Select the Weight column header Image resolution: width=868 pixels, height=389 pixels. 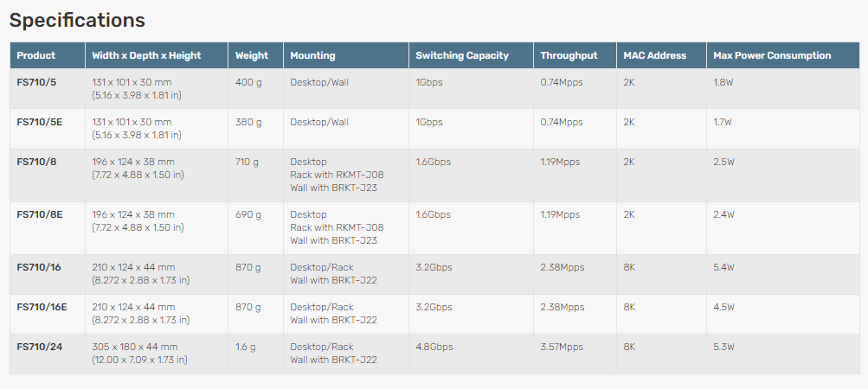(251, 55)
